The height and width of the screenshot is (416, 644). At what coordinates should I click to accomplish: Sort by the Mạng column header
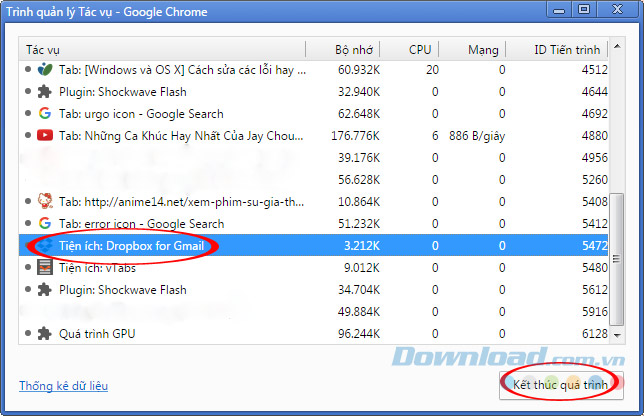(472, 50)
